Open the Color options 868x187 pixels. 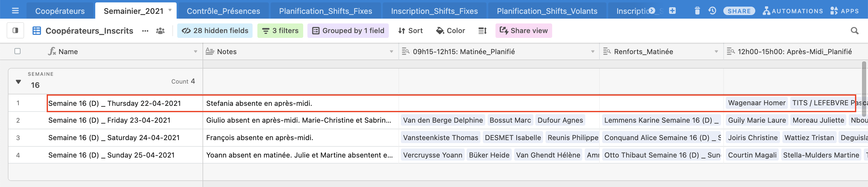click(x=450, y=31)
